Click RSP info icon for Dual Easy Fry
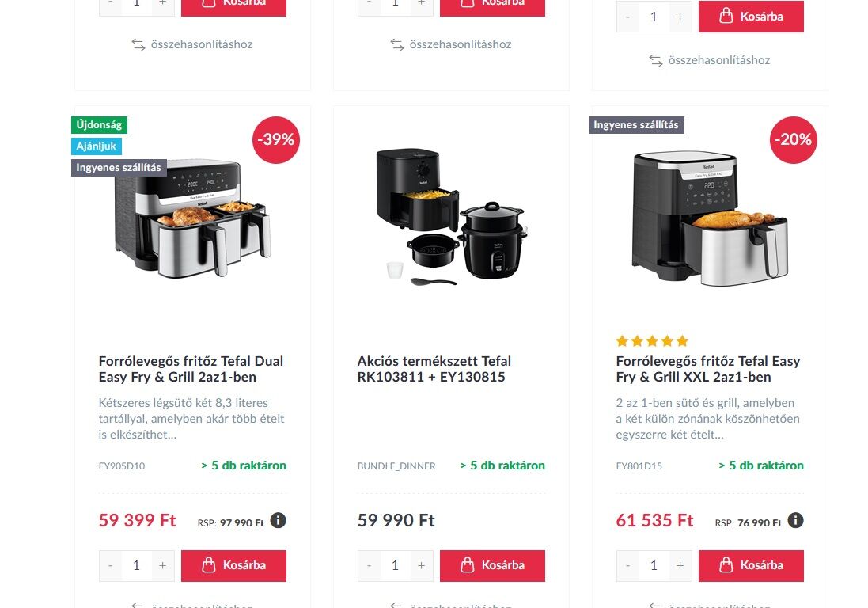The image size is (868, 608). pyautogui.click(x=278, y=520)
